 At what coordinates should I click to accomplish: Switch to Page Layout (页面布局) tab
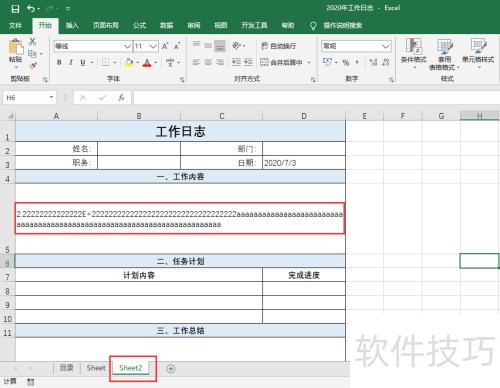[106, 25]
